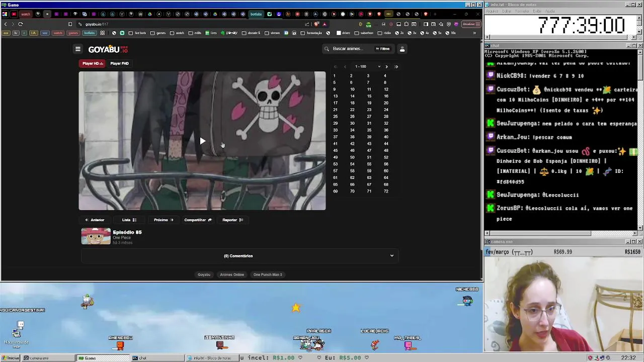Open the 'live bots' bookmark folder
This screenshot has height=362, width=644.
[x=137, y=33]
